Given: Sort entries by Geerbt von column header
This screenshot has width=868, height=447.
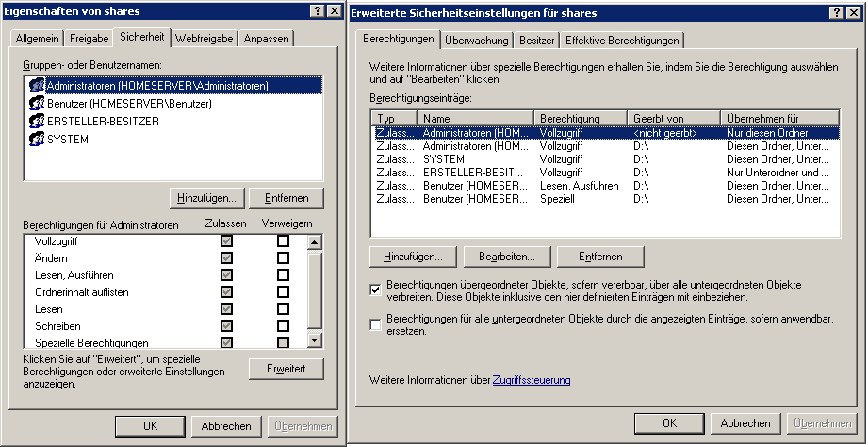Looking at the screenshot, I should pos(674,118).
